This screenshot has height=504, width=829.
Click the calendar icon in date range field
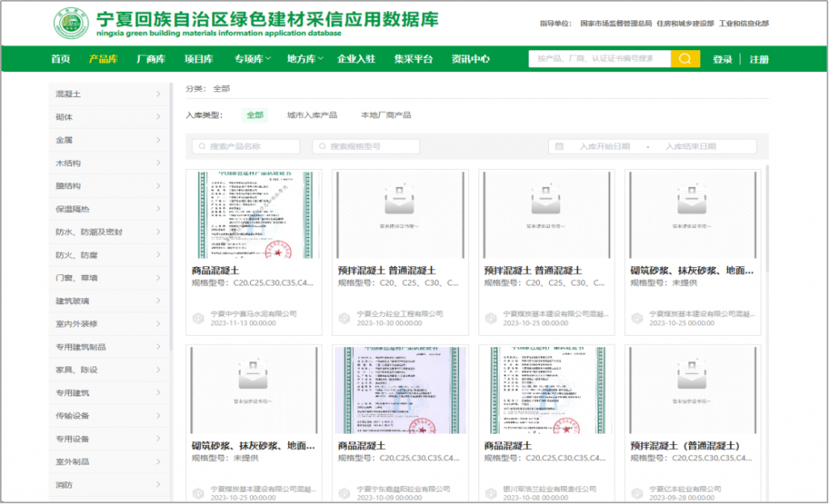[559, 146]
